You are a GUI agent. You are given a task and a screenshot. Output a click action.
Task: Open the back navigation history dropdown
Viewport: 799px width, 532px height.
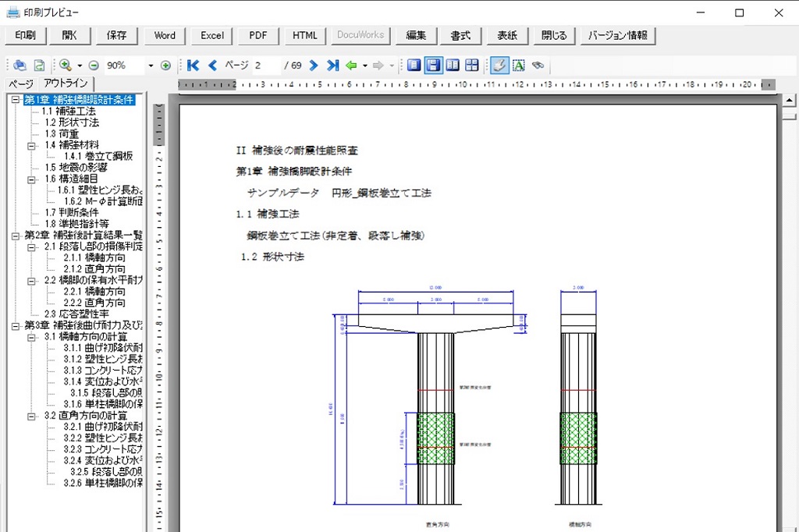click(x=365, y=66)
